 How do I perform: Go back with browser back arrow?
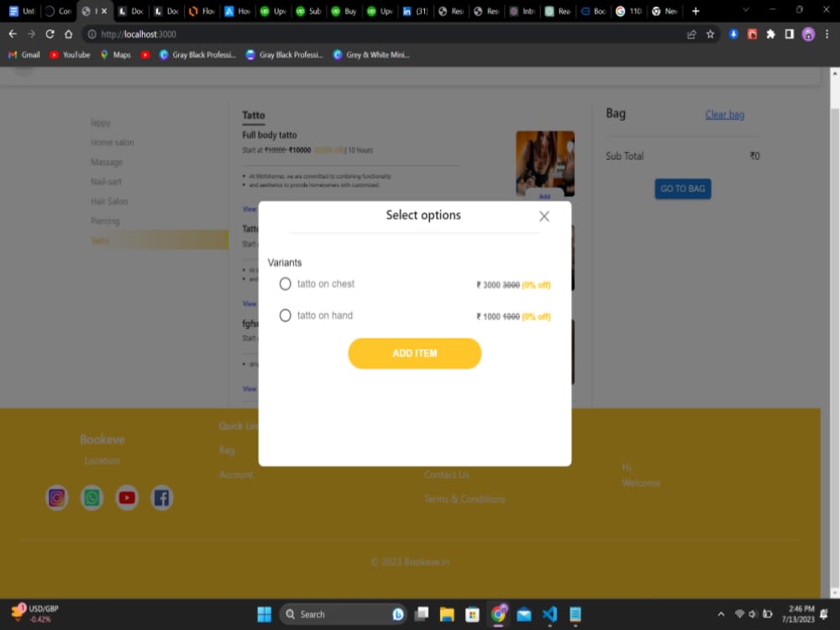[x=13, y=34]
